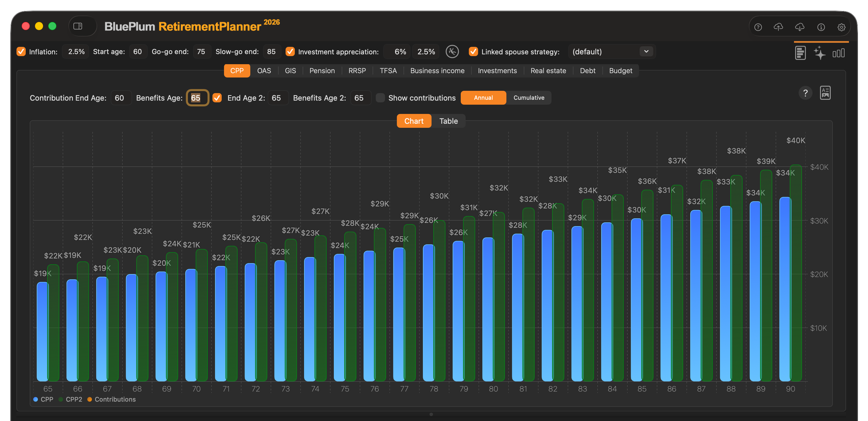Image resolution: width=868 pixels, height=421 pixels.
Task: Click the page indicator dot at bottom
Action: (431, 414)
